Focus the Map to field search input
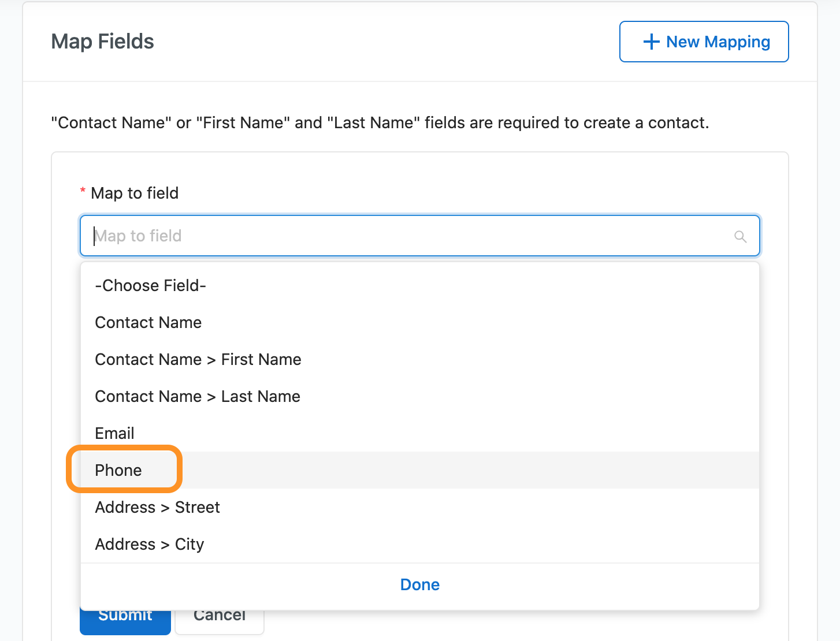The image size is (840, 641). point(404,236)
